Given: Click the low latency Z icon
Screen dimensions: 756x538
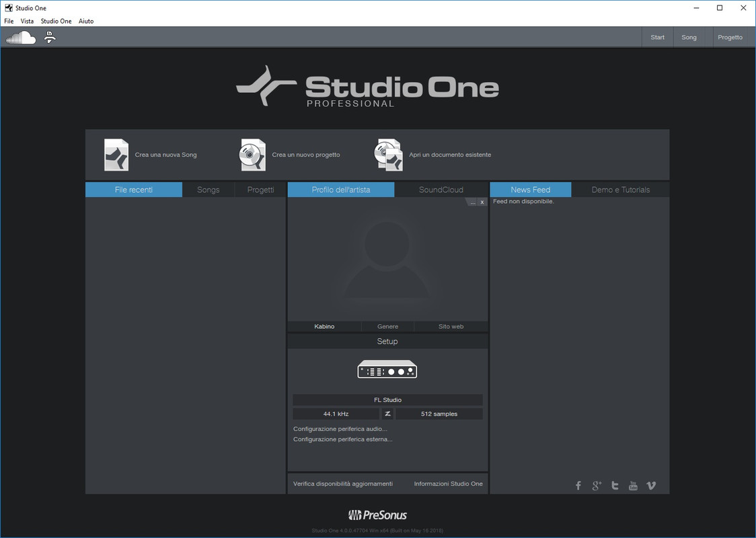Looking at the screenshot, I should point(387,414).
